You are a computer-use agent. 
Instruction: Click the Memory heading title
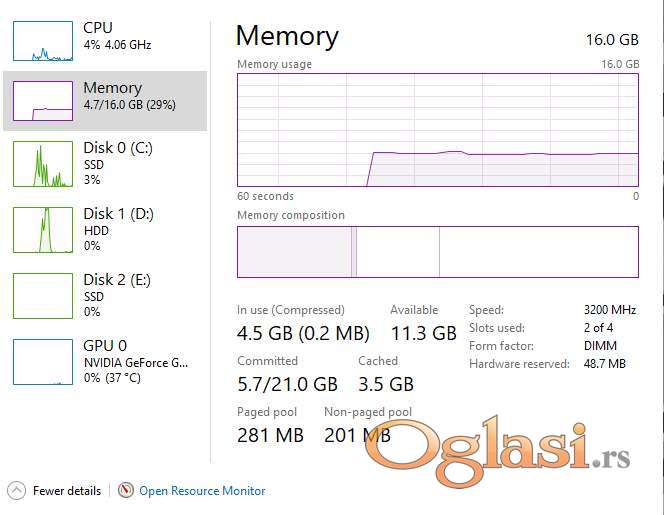pyautogui.click(x=287, y=36)
